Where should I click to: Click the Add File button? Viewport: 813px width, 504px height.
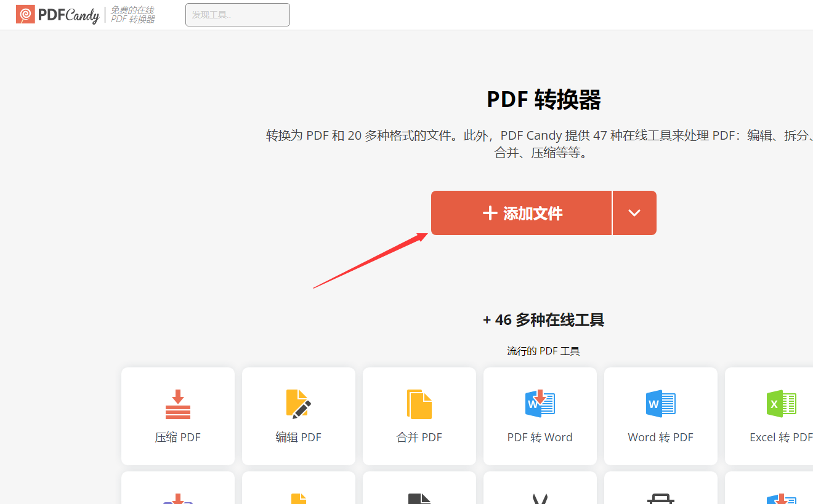521,213
